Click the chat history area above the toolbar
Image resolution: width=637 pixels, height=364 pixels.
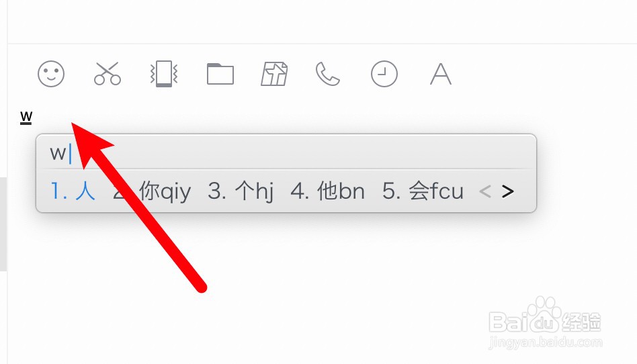322,21
